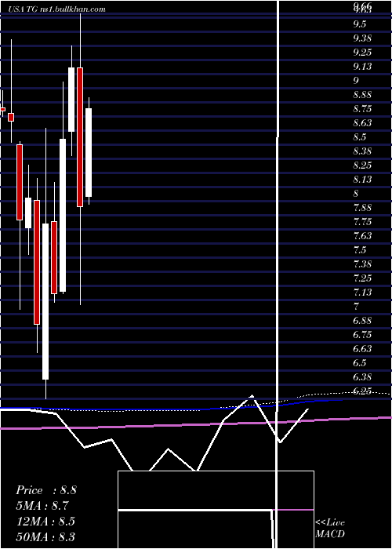Select the 8.63 price label
392x549 pixels.
362,123
